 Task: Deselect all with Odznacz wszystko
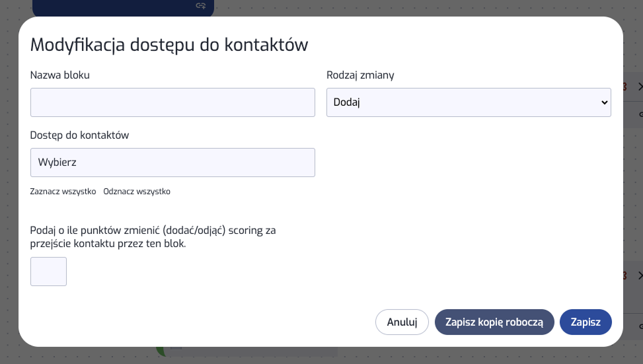click(x=137, y=192)
